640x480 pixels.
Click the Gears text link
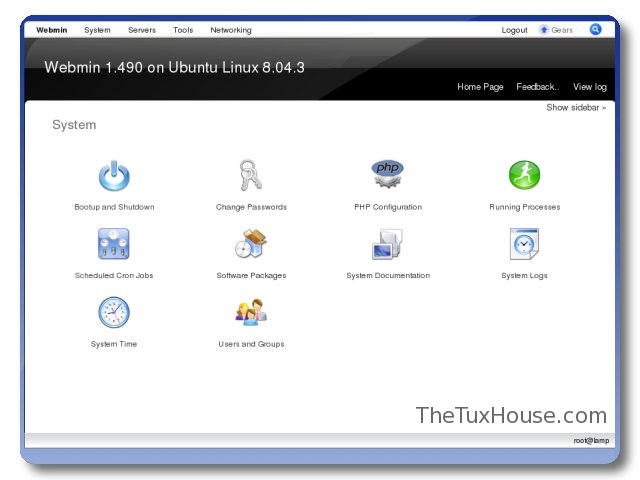[x=562, y=30]
